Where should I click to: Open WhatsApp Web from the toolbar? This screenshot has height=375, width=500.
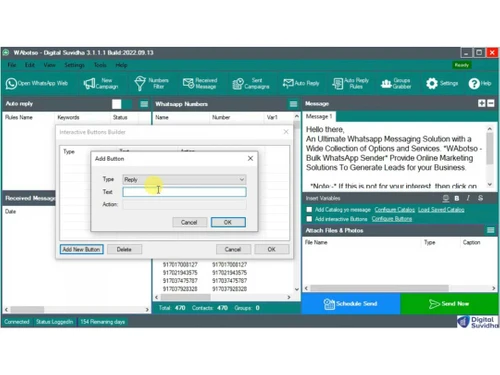point(37,83)
